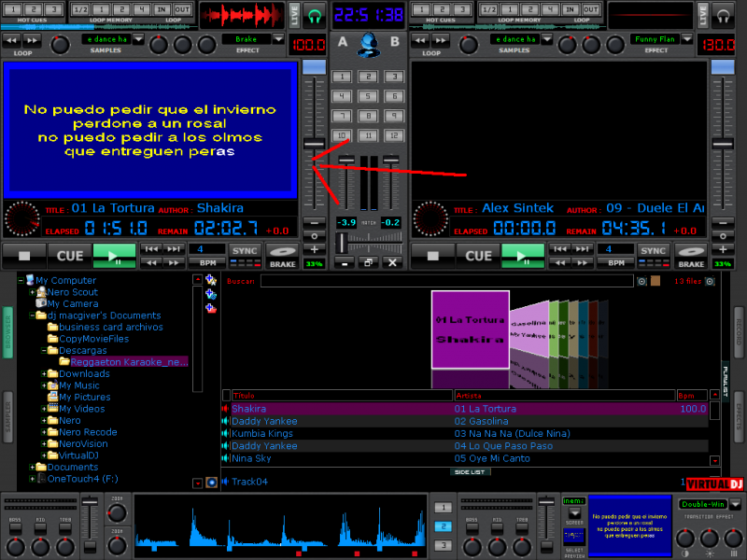Viewport: 747px width, 560px height.
Task: Expand the OneTouch4 (F:) drive
Action: (32, 479)
